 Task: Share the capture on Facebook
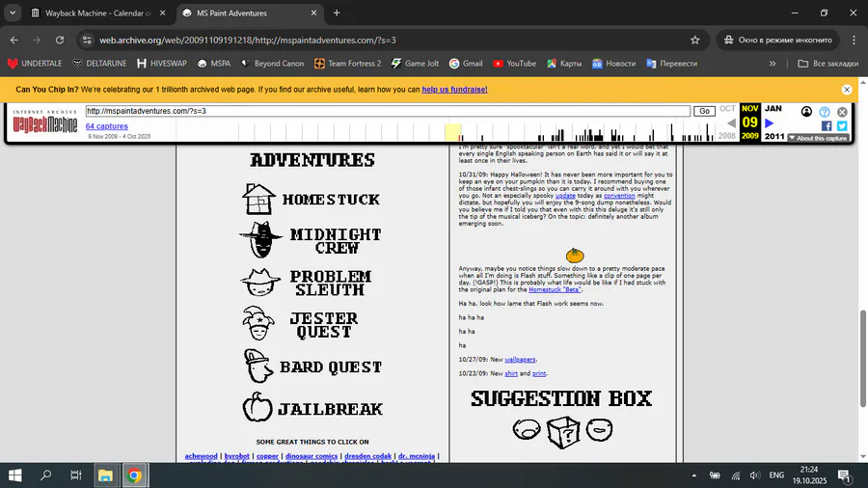point(827,126)
